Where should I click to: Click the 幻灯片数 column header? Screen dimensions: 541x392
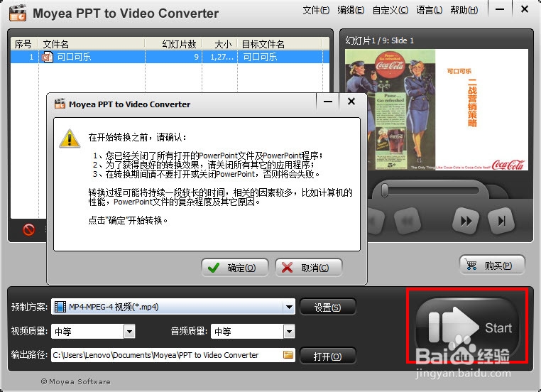[173, 44]
